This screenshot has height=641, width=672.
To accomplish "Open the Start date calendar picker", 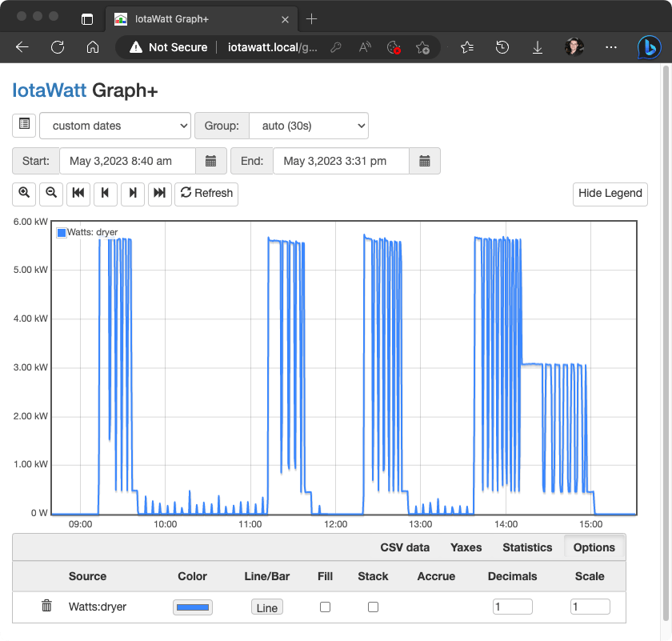I will tap(211, 161).
